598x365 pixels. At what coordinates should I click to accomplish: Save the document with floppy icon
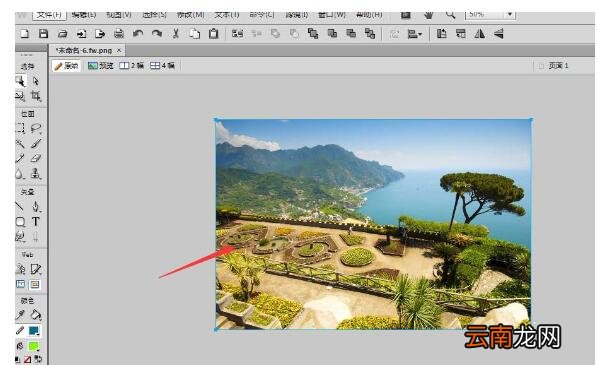click(x=43, y=34)
